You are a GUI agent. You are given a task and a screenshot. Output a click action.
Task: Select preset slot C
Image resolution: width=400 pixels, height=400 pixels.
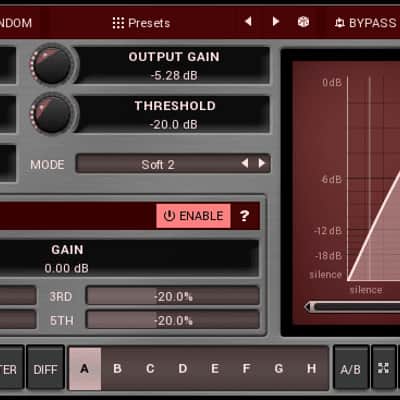pos(150,369)
